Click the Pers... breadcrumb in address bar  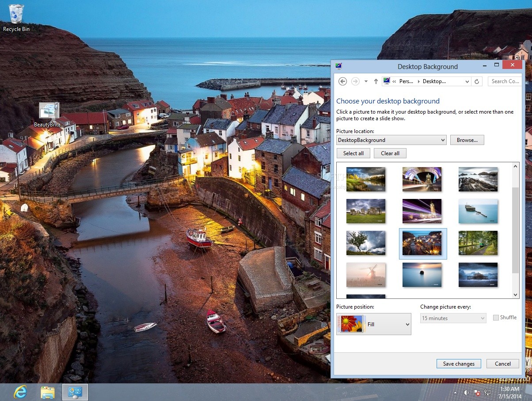click(x=406, y=81)
